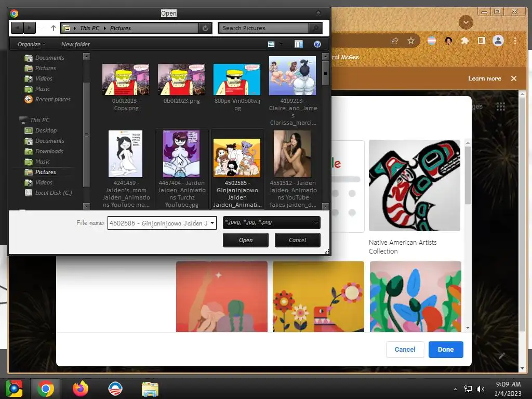The width and height of the screenshot is (532, 399).
Task: Follow the Learn more link
Action: [x=485, y=78]
